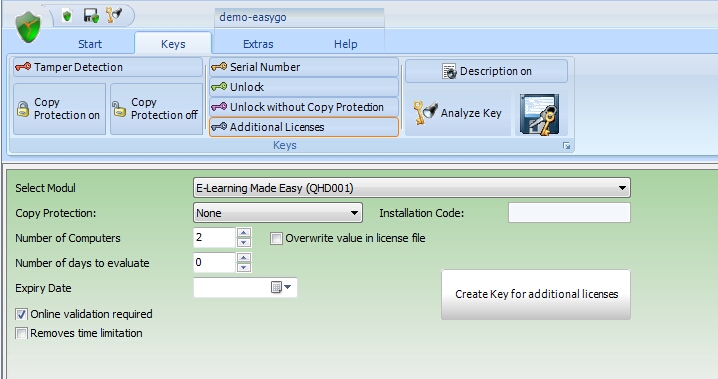Turn Copy Protection off with open padlock

pos(156,109)
